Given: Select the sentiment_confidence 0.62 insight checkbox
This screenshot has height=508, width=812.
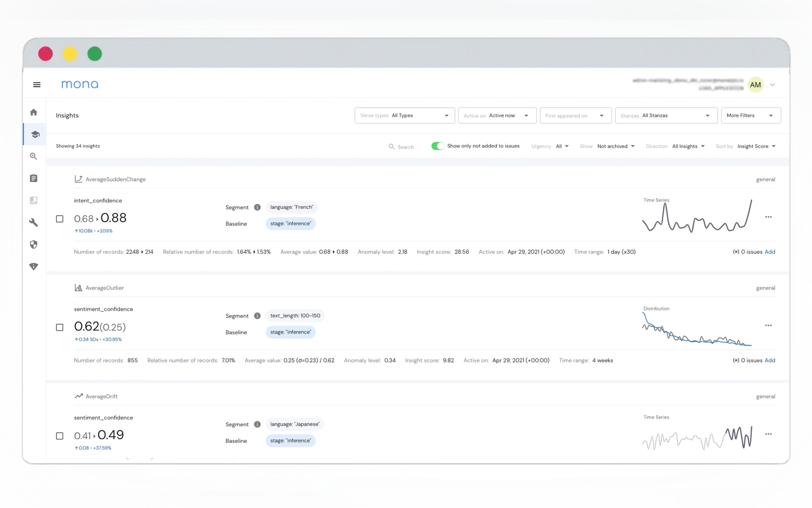Looking at the screenshot, I should click(60, 328).
